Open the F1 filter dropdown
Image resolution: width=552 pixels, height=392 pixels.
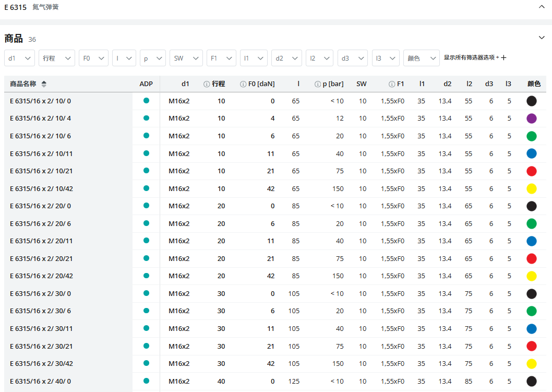point(221,58)
